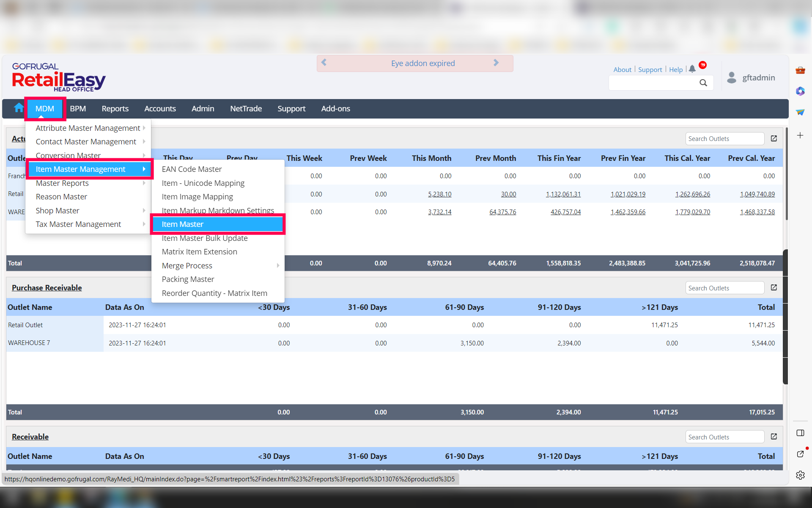The width and height of the screenshot is (812, 508).
Task: Click the Purchase Receivable heading link
Action: (47, 288)
